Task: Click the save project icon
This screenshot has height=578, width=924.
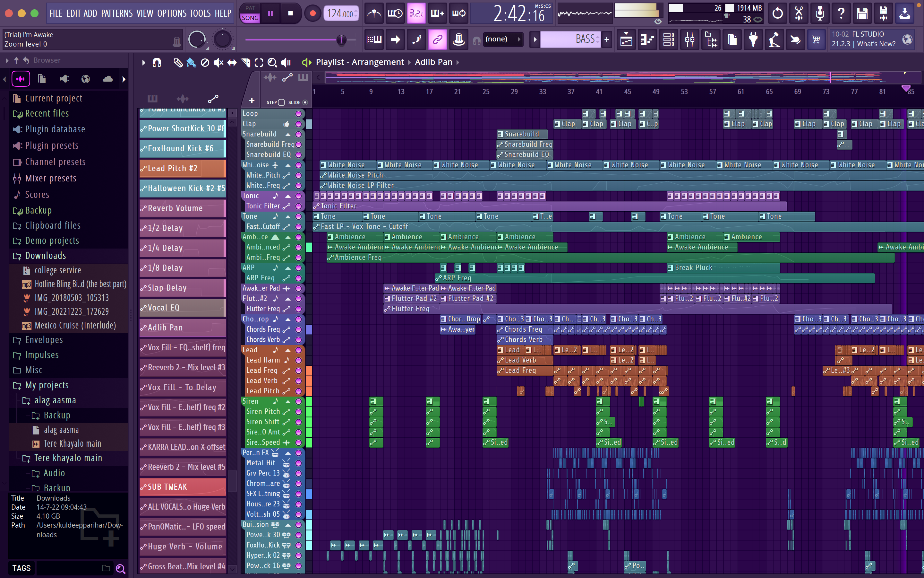Action: tap(862, 14)
